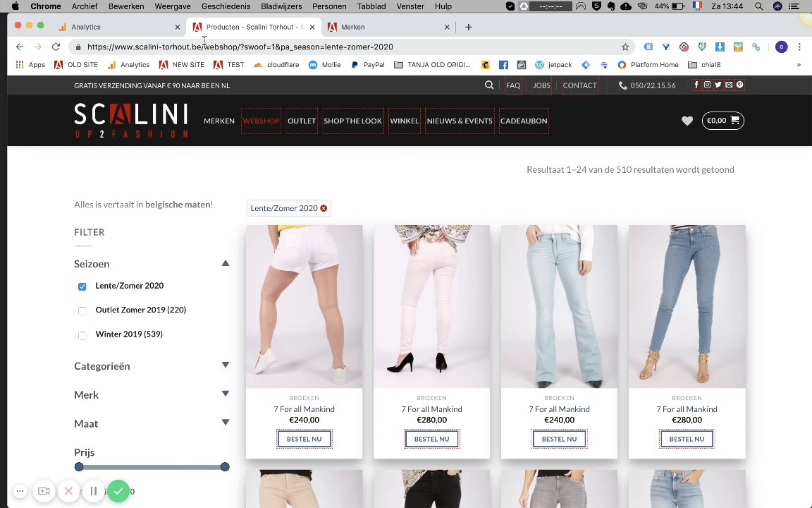Open the Apple menu
Screen dimensions: 812x508
tap(15, 6)
